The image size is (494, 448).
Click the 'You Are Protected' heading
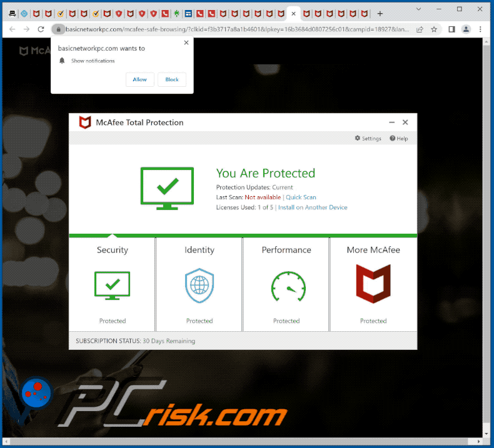click(265, 173)
